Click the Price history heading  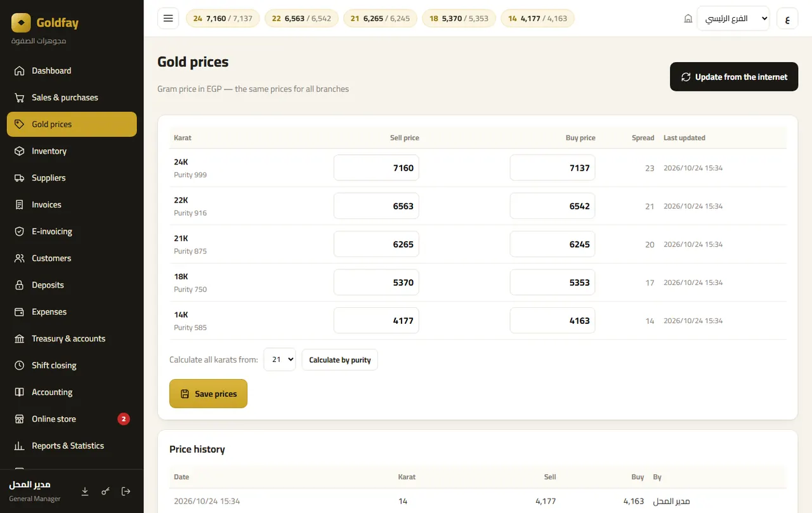tap(197, 449)
